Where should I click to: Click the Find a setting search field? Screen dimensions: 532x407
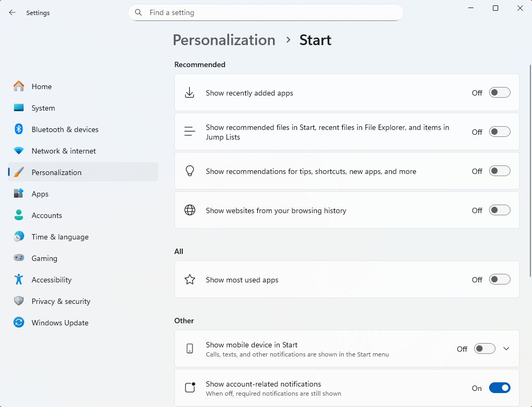[265, 12]
